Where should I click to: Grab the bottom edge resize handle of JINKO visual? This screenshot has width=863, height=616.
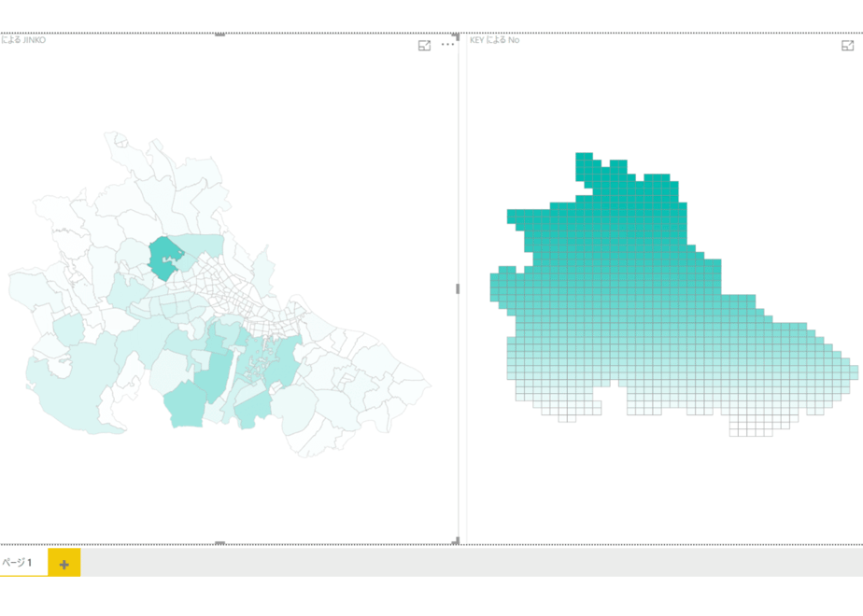pyautogui.click(x=220, y=543)
